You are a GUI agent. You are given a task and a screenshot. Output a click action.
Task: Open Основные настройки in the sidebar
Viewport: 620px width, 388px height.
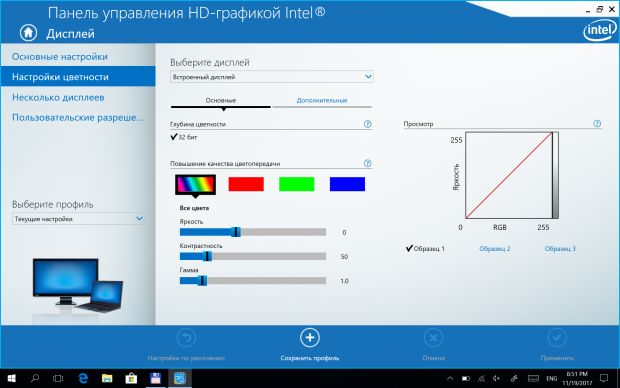(60, 57)
